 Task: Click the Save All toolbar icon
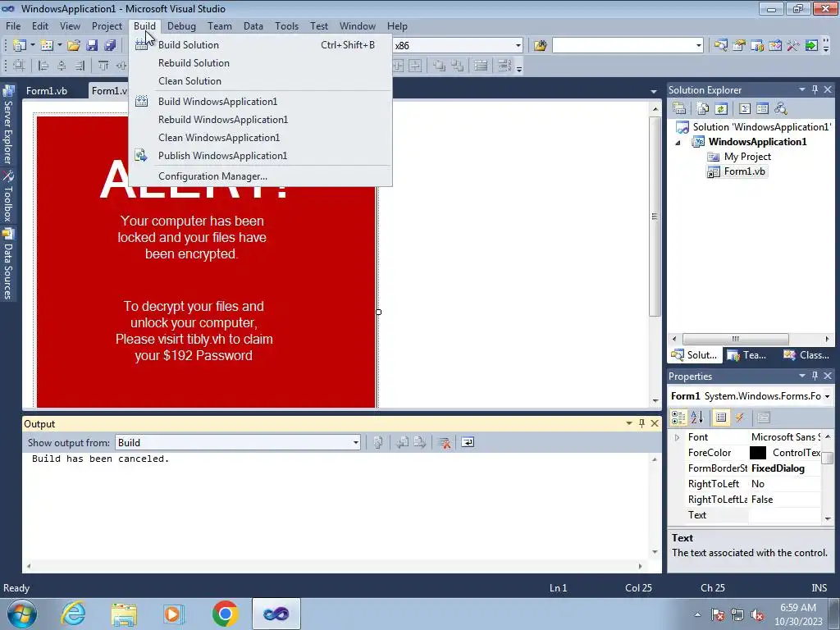[x=110, y=46]
